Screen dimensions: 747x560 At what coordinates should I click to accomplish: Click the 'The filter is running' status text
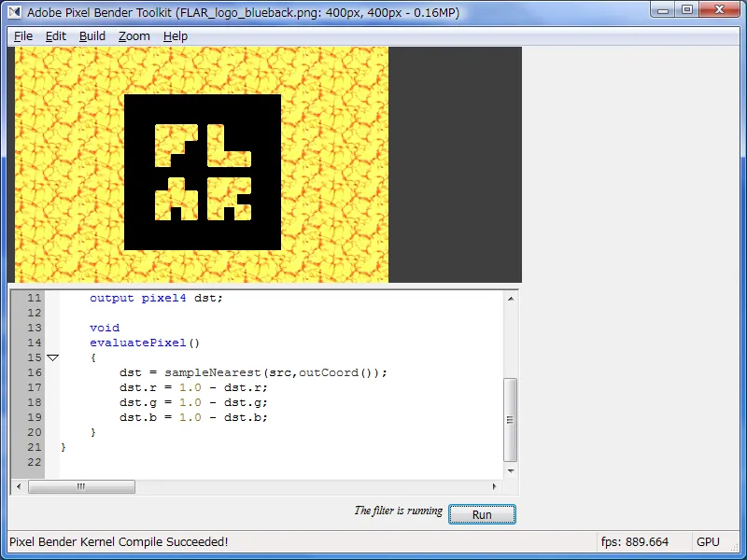click(x=399, y=511)
